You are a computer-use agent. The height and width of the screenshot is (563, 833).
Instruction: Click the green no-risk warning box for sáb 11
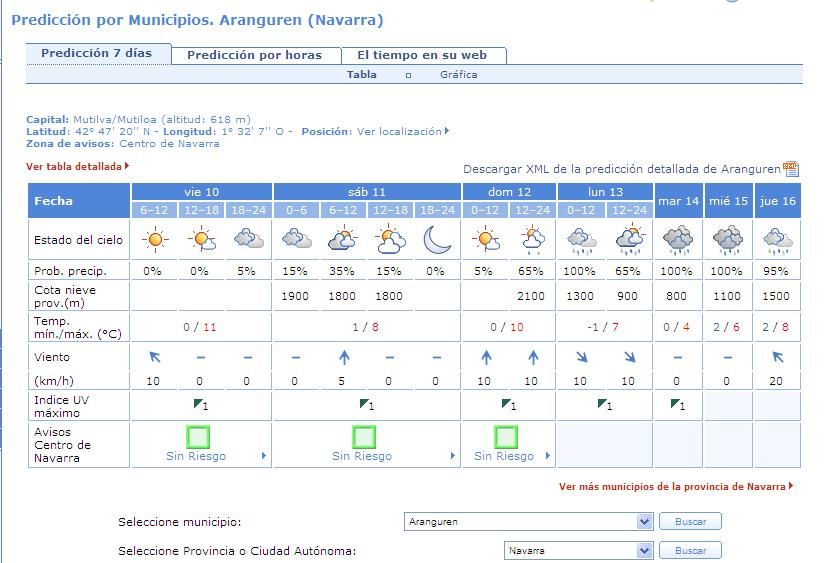[364, 437]
